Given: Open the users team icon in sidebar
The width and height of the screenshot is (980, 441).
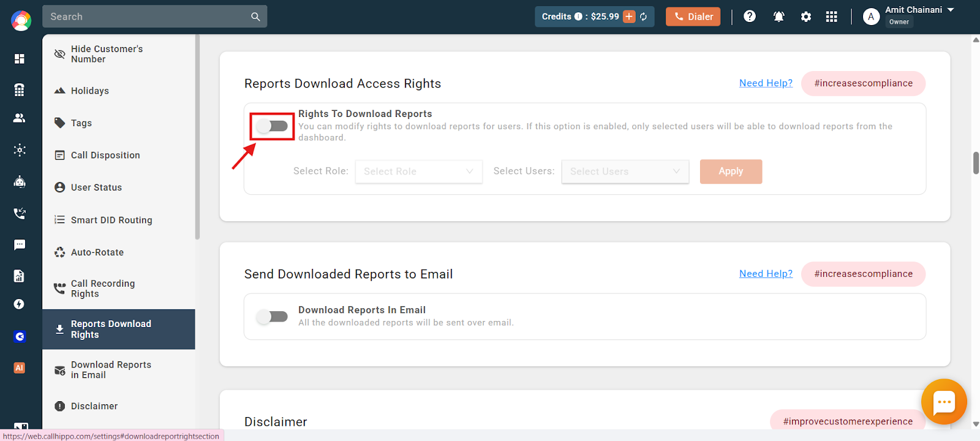Looking at the screenshot, I should coord(20,118).
